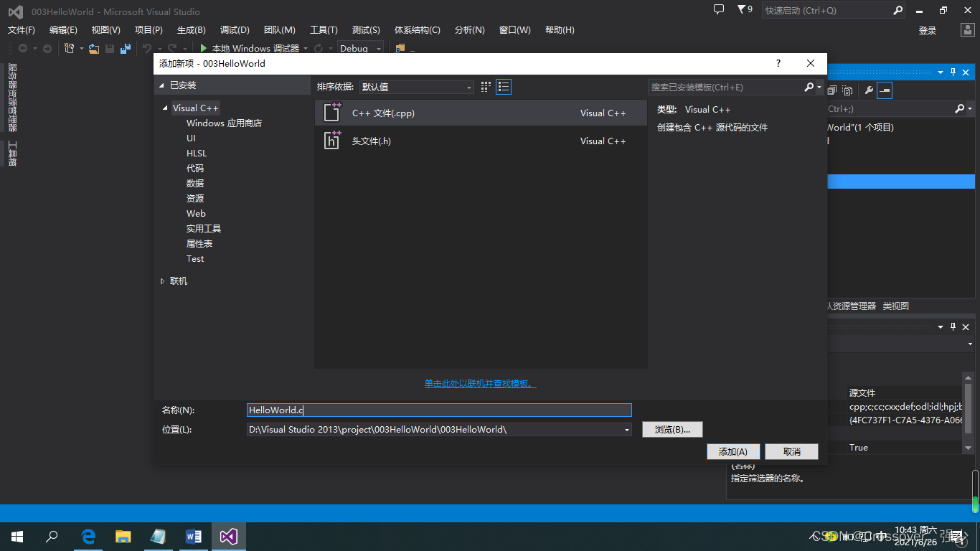
Task: Select Windows 应用商店 in category tree
Action: pyautogui.click(x=224, y=123)
